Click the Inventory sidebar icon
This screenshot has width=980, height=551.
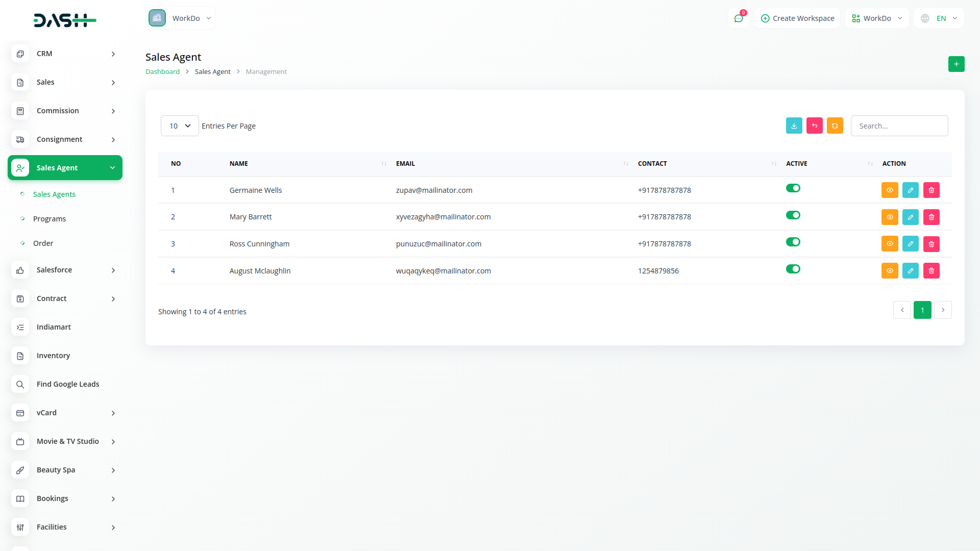(20, 356)
